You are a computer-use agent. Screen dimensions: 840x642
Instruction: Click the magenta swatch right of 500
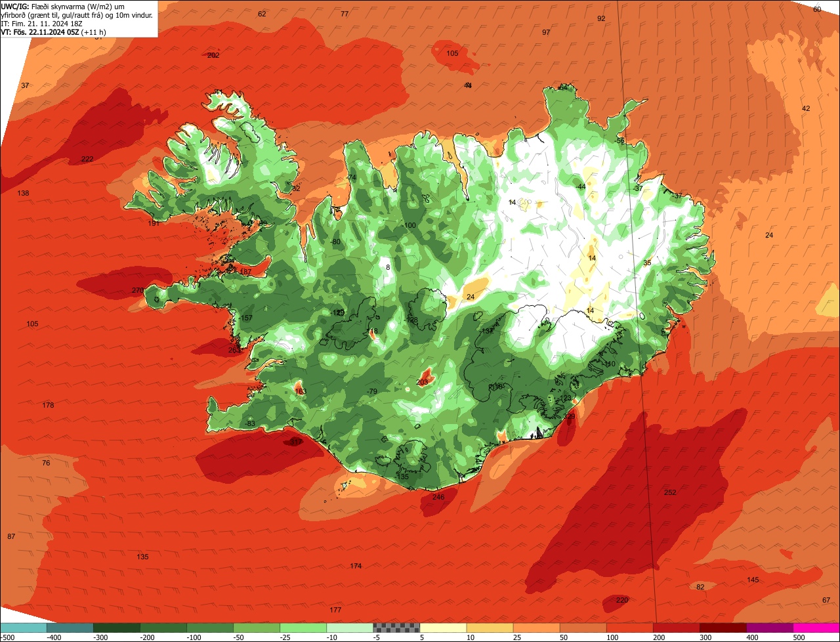(816, 627)
